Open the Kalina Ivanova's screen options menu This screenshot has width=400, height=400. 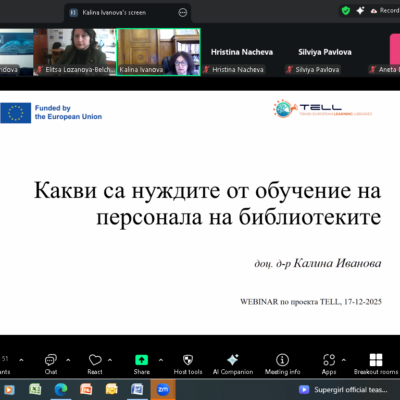183,13
